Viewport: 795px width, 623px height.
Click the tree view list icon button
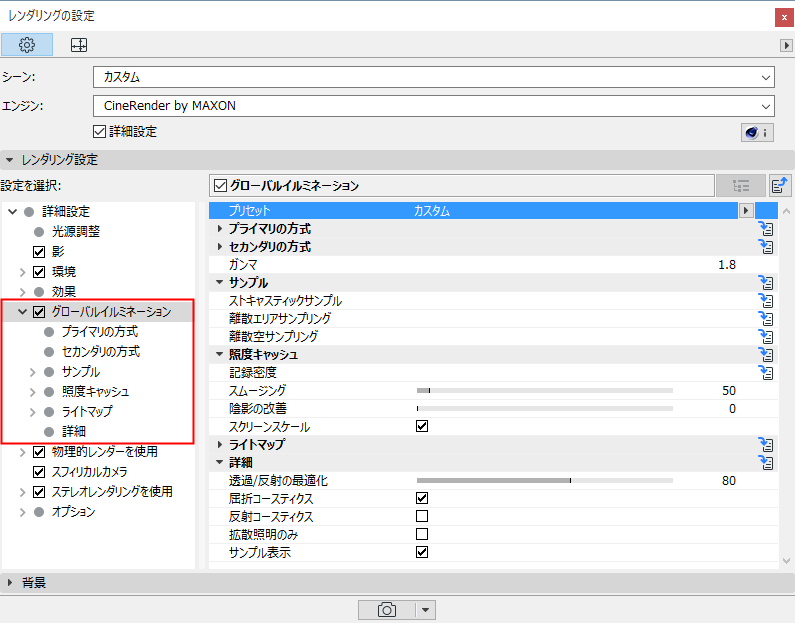741,186
